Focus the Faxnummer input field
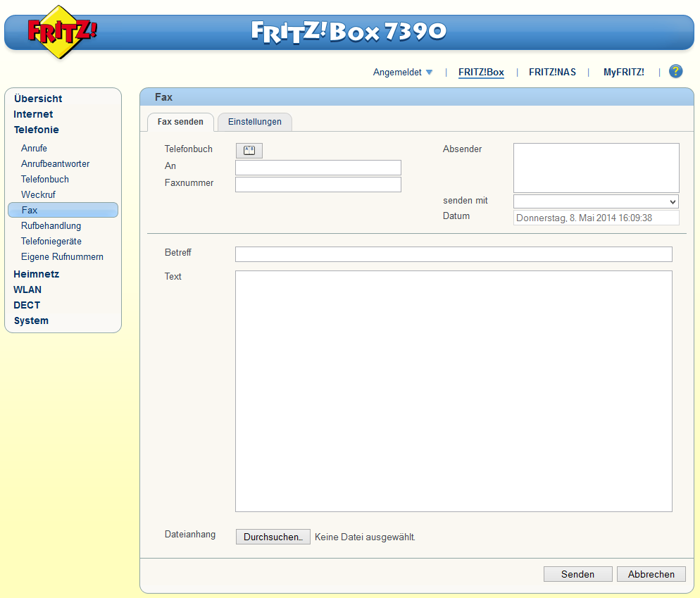700x598 pixels. click(318, 185)
